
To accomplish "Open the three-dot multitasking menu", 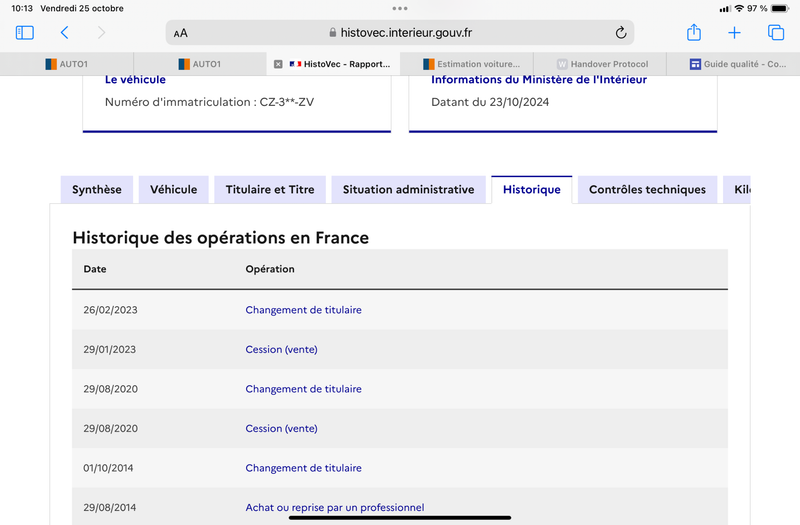I will (400, 8).
